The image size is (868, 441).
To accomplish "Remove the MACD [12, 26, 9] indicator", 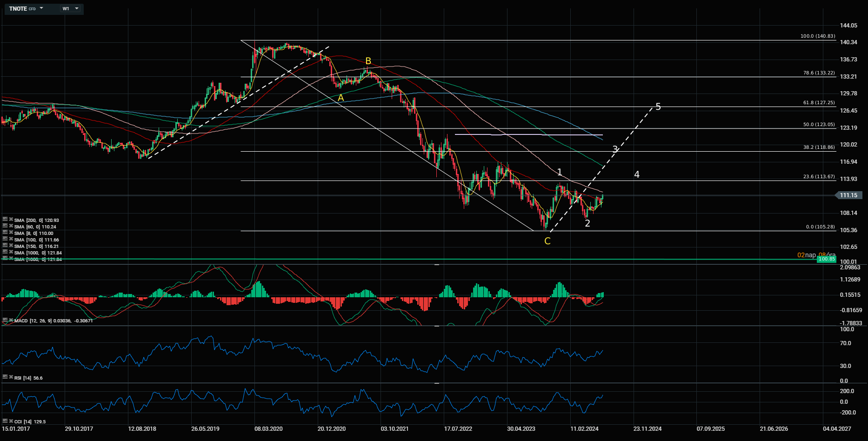I will click(x=11, y=320).
